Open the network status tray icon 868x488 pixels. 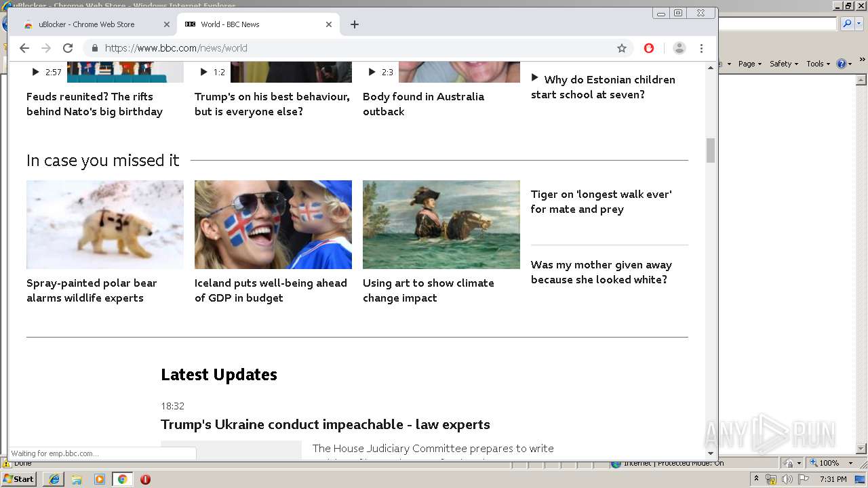pos(772,479)
